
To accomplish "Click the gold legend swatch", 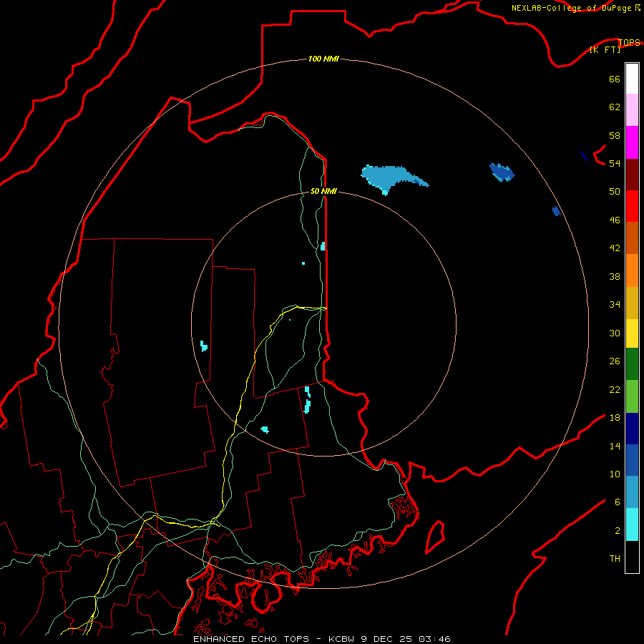I will [x=632, y=303].
